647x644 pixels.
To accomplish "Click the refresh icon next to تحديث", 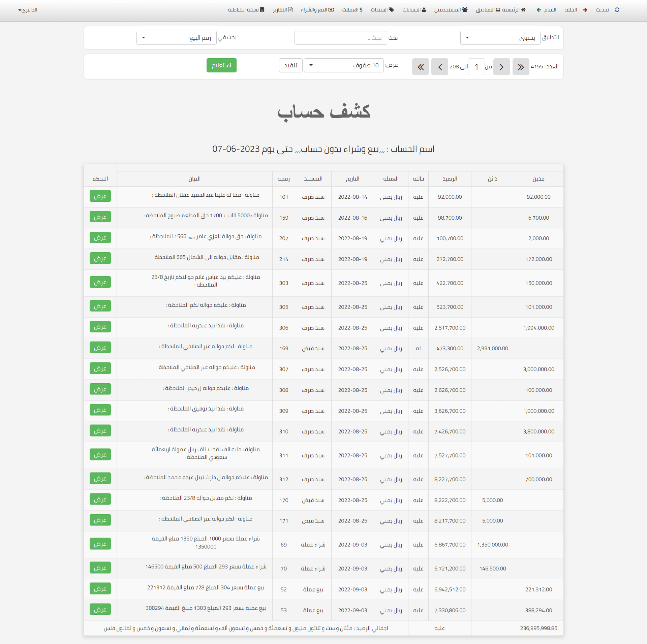I will pyautogui.click(x=617, y=10).
